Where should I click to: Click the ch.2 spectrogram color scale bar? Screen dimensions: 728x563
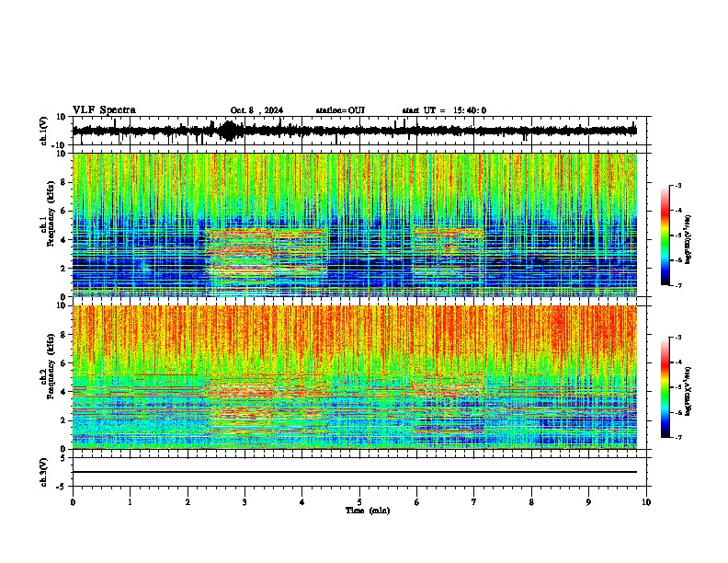coord(665,387)
